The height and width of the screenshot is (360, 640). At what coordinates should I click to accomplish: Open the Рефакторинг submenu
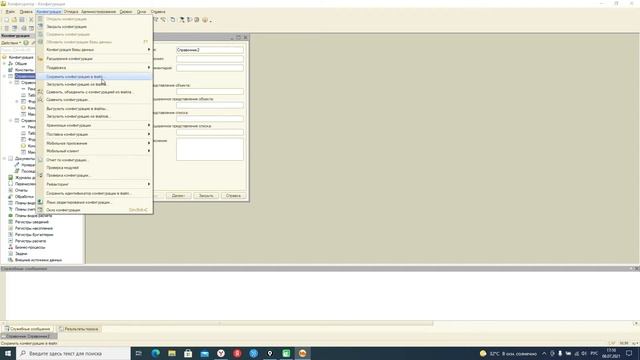click(95, 184)
